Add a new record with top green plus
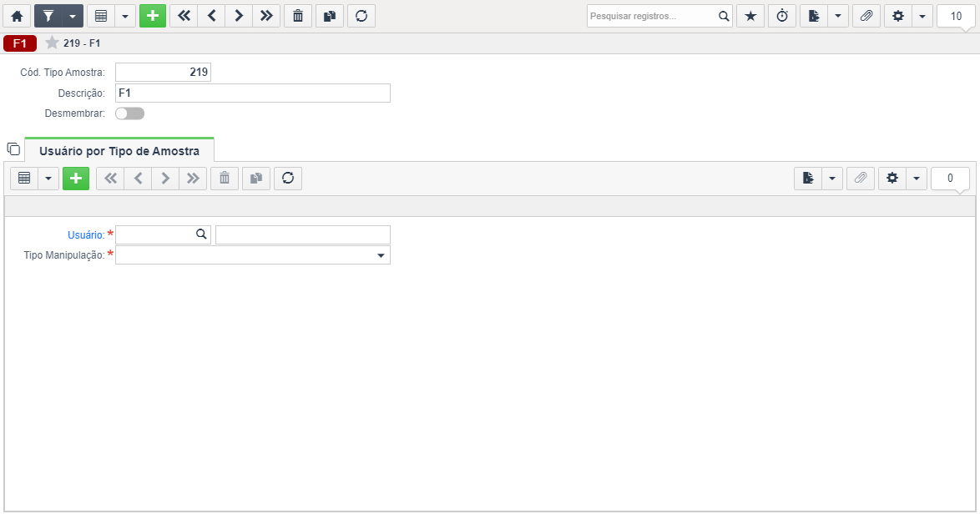Viewport: 980px width, 514px height. click(x=153, y=16)
